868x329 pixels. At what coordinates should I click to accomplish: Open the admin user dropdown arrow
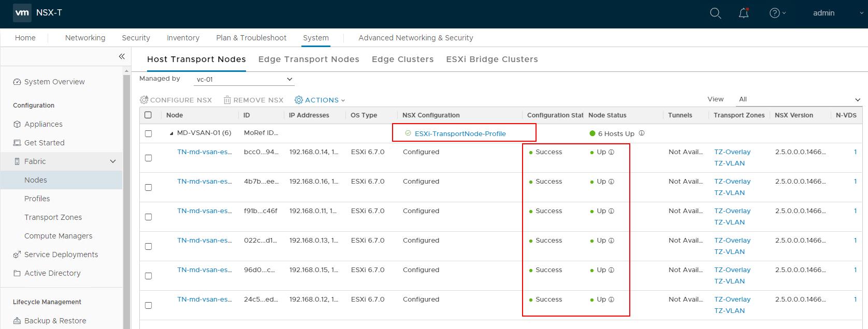[861, 13]
